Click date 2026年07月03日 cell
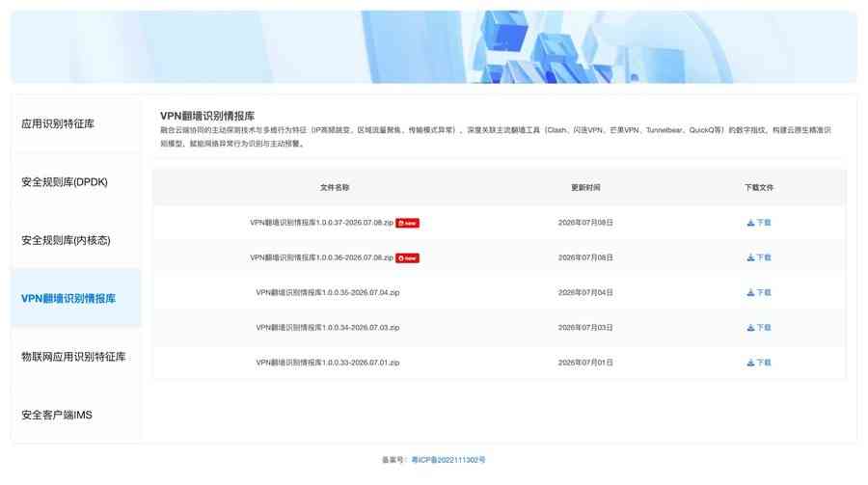This screenshot has width=868, height=485. coord(585,328)
